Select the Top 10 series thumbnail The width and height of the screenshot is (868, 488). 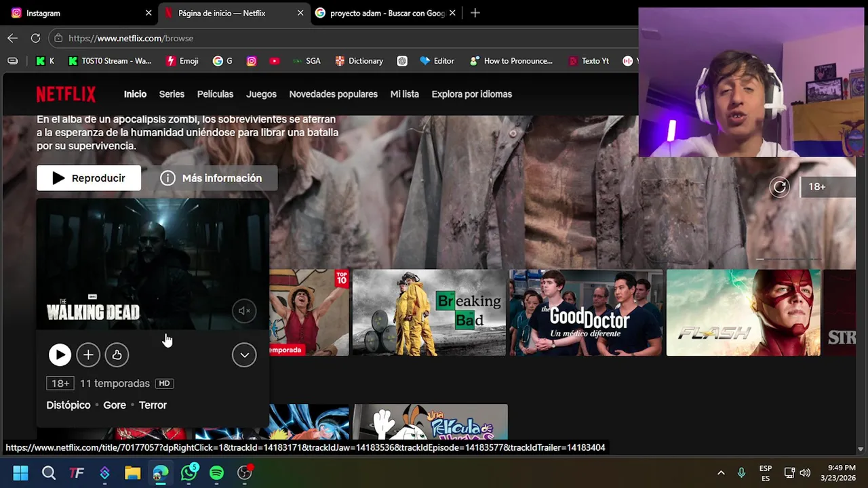(x=309, y=312)
